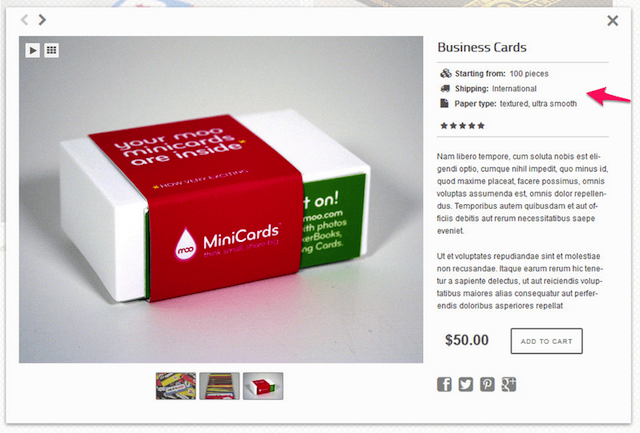
Task: Select the MiniCards box thumbnail
Action: click(263, 386)
